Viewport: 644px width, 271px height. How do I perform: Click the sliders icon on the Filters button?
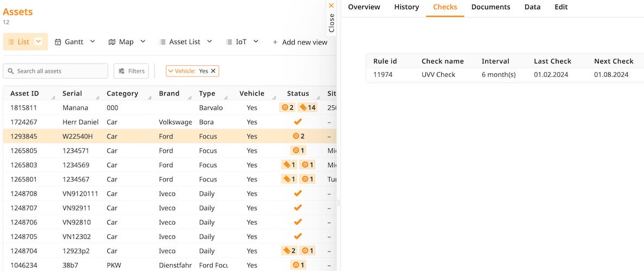click(x=122, y=71)
